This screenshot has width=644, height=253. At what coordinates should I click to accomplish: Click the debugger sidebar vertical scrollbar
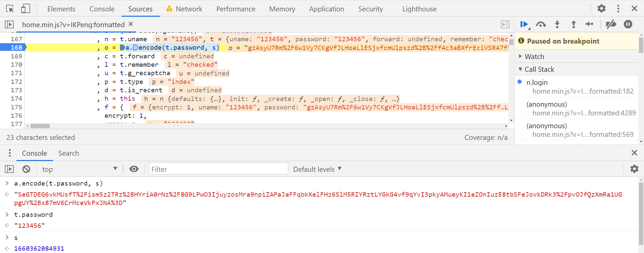tap(641, 45)
